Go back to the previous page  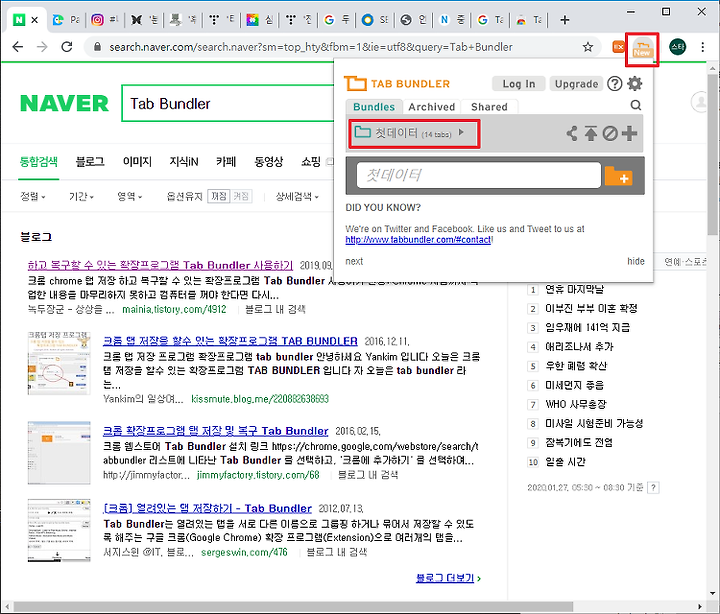pos(18,47)
